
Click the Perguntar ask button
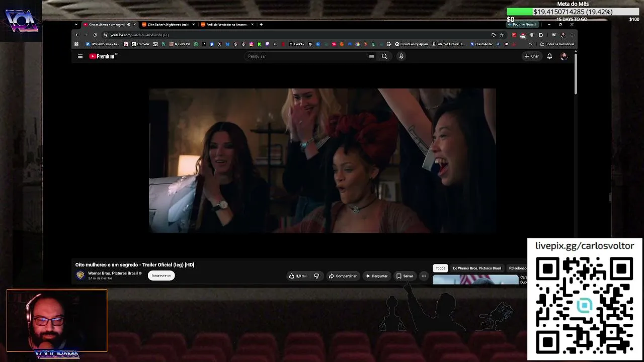point(376,276)
